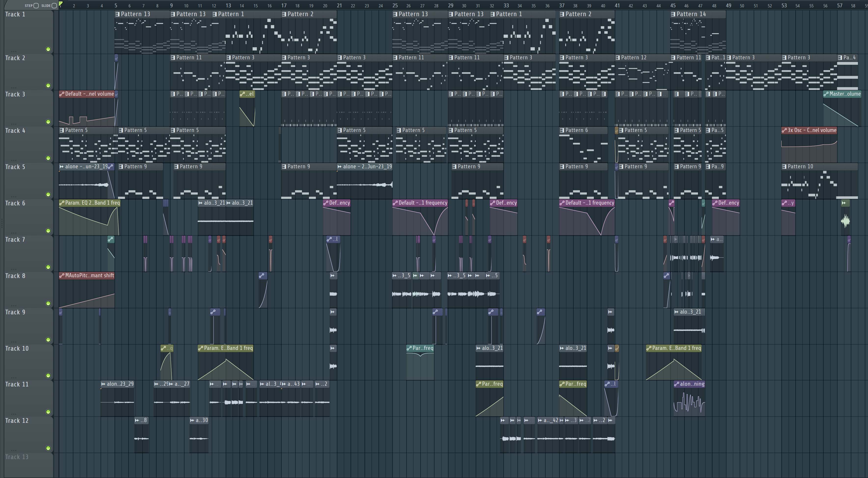Open clip menu of Default -..1 frequency at bar 25
The width and height of the screenshot is (868, 478).
(395, 203)
